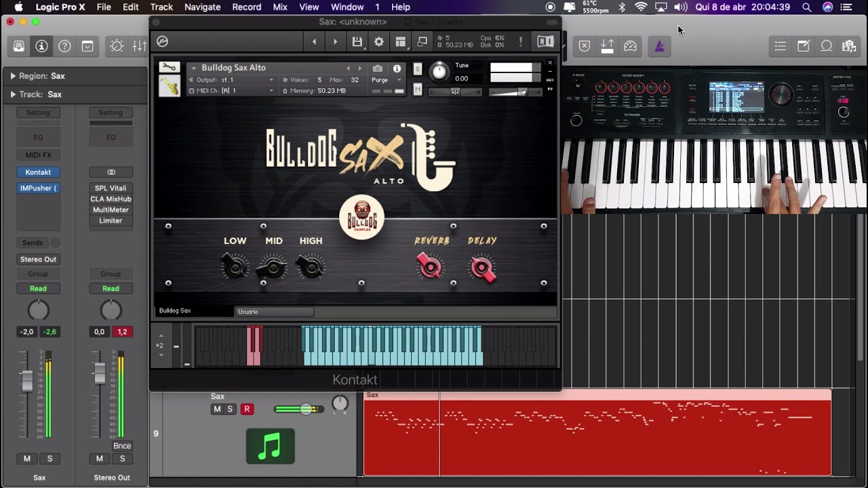Open the Toolbar customize tray icon
The width and height of the screenshot is (868, 488).
[x=87, y=46]
